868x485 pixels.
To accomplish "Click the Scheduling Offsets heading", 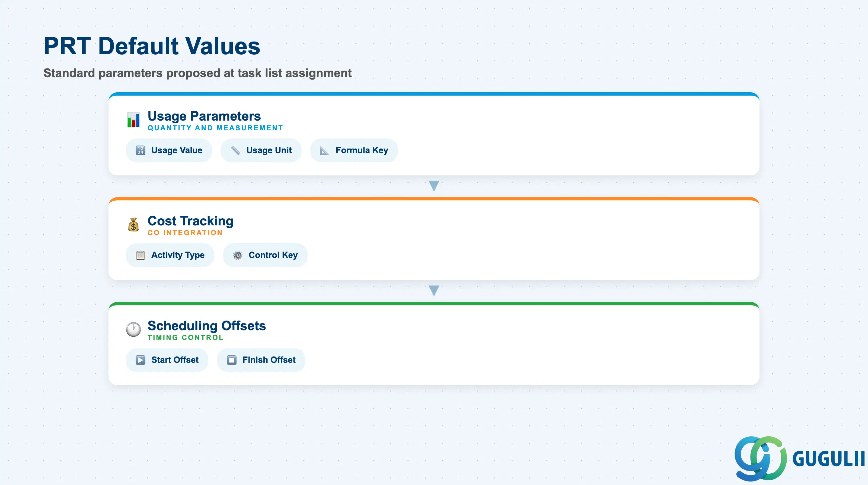I will [206, 326].
